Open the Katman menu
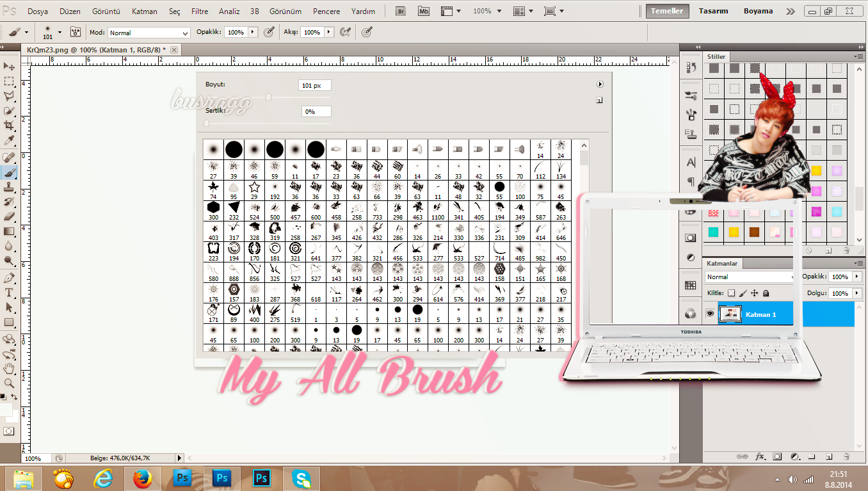 click(145, 12)
